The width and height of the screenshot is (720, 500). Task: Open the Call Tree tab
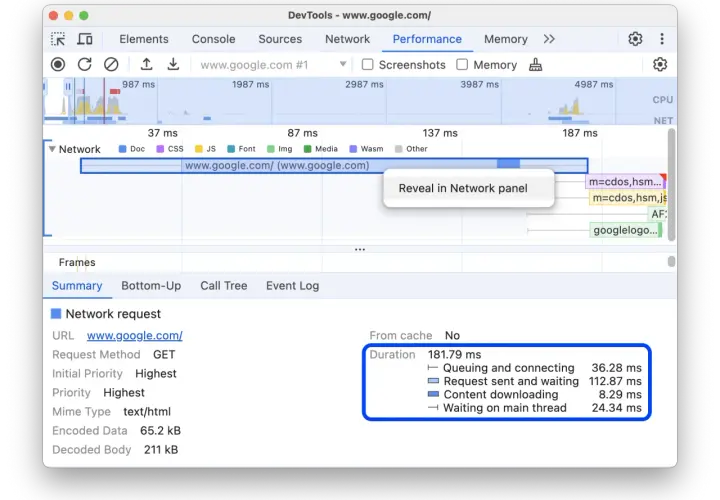(224, 286)
